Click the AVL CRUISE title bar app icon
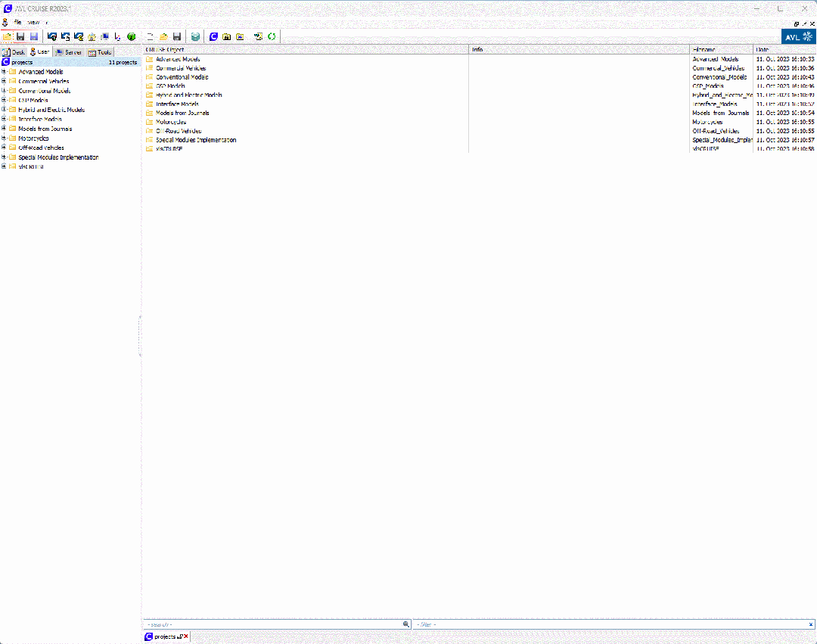This screenshot has width=817, height=644. 8,8
